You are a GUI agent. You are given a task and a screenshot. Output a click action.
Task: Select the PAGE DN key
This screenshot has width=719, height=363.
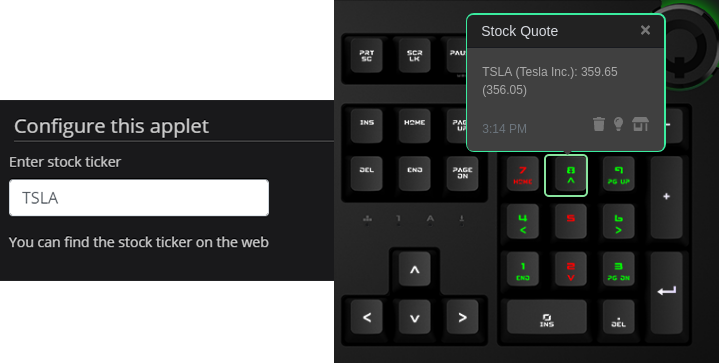tap(463, 174)
